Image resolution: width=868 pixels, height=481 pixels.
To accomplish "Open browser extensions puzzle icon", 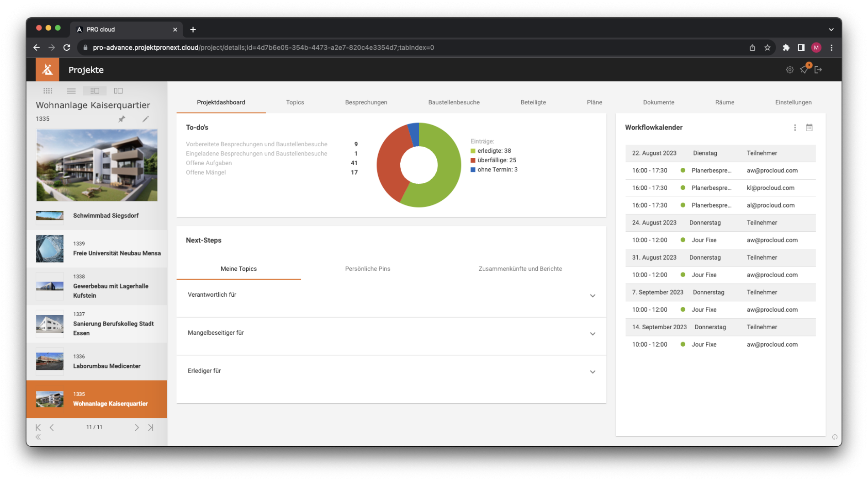I will point(786,48).
